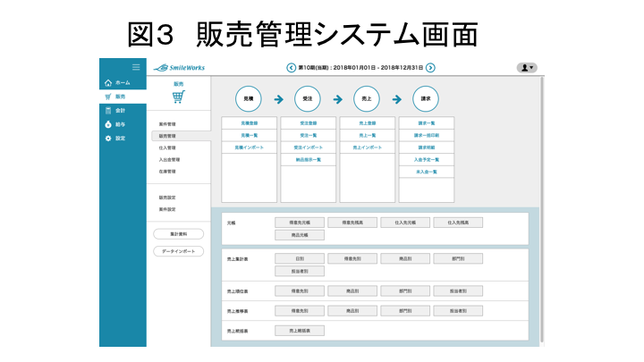The height and width of the screenshot is (362, 644).
Task: Open the 売上一覧 link
Action: point(368,136)
